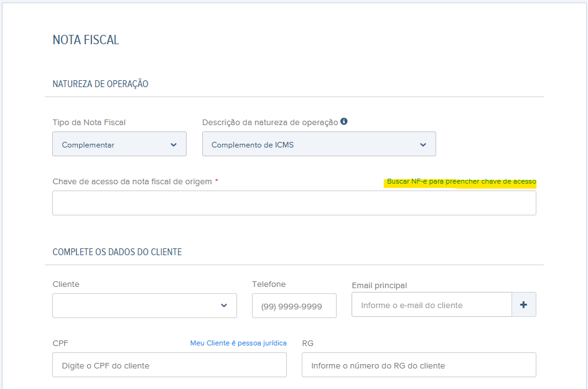The image size is (588, 389).
Task: Click the info icon beside Descrição da natureza de operação
Action: [x=344, y=121]
